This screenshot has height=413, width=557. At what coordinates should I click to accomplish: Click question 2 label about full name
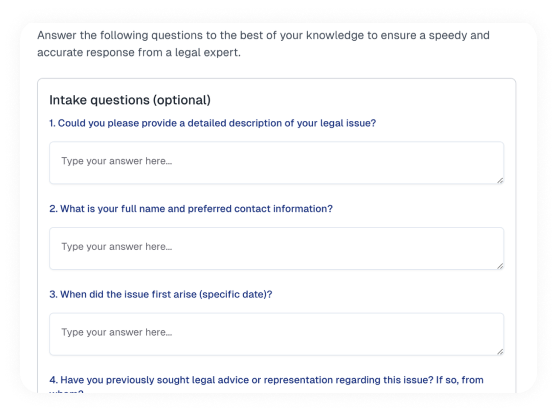click(191, 209)
